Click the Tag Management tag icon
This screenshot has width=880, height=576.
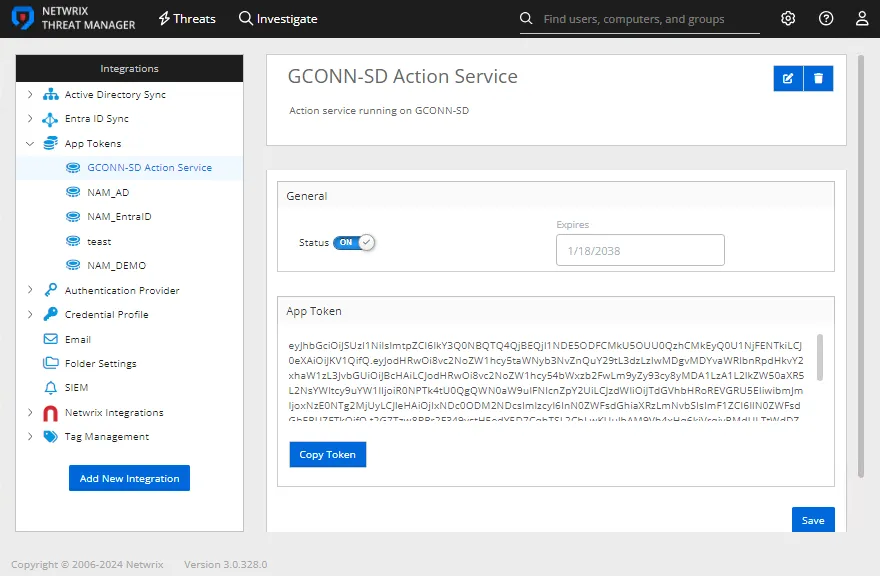(x=51, y=437)
